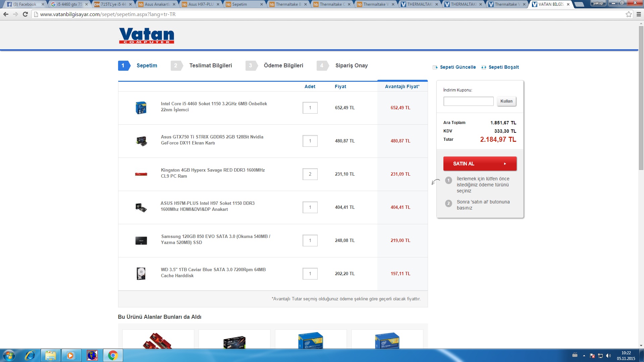Image resolution: width=644 pixels, height=362 pixels.
Task: Click the Kullan coupon button
Action: point(506,101)
